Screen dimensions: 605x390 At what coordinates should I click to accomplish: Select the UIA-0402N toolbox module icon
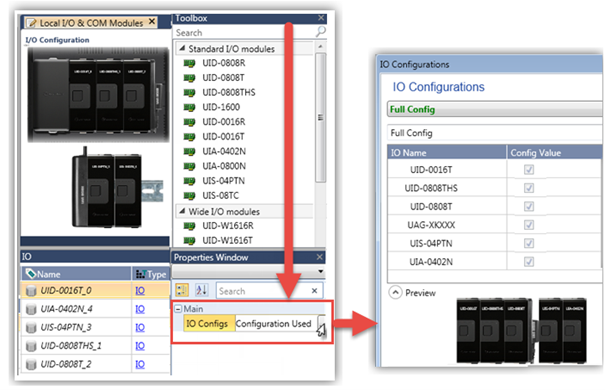(x=189, y=151)
